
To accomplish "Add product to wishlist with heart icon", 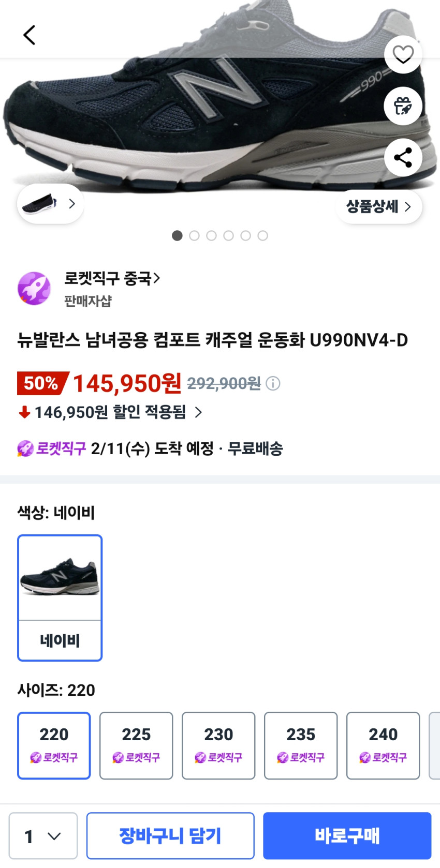I will tap(403, 54).
